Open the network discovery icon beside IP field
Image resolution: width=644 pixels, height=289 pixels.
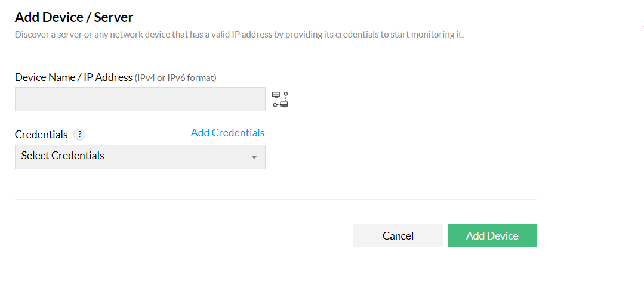coord(281,99)
